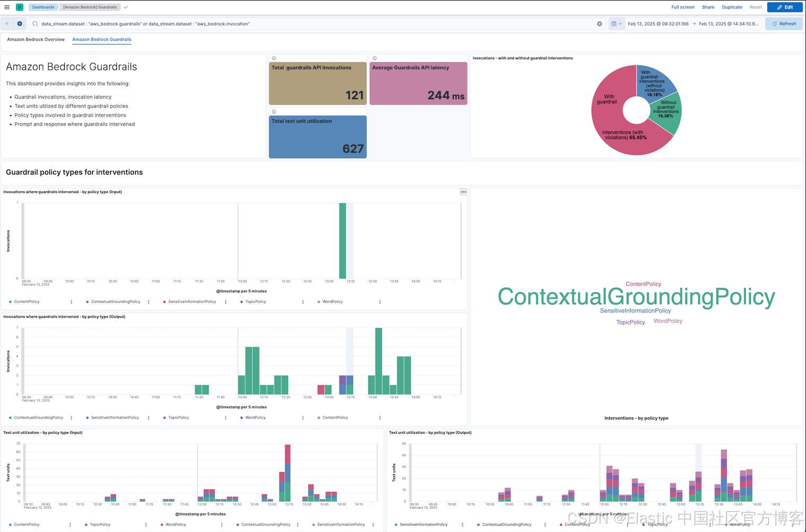Click the Average Guardrails API latency 244 ms tile
Image resolution: width=806 pixels, height=532 pixels.
tap(418, 84)
